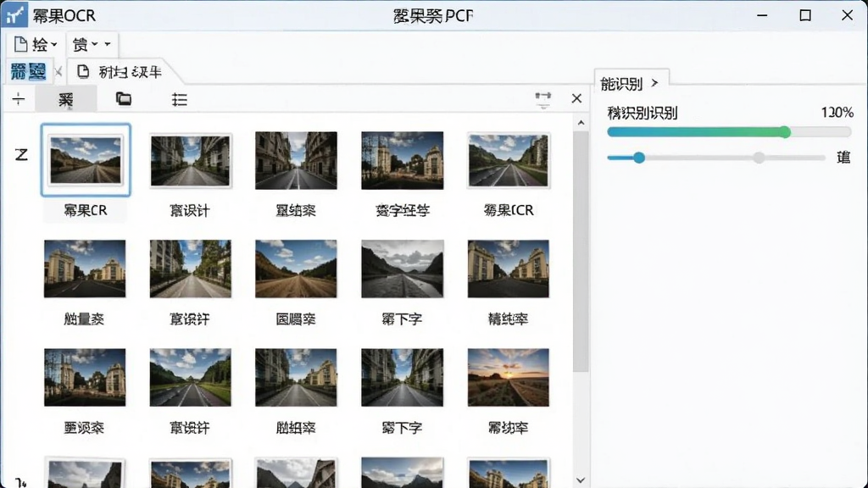The image size is (868, 488).
Task: Close the thumbnail panel with the X icon
Action: pyautogui.click(x=576, y=98)
